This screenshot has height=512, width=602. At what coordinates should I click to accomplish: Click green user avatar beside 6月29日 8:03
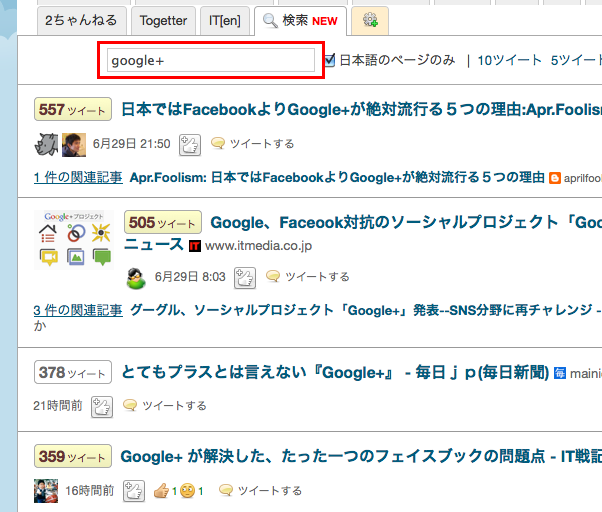[136, 278]
